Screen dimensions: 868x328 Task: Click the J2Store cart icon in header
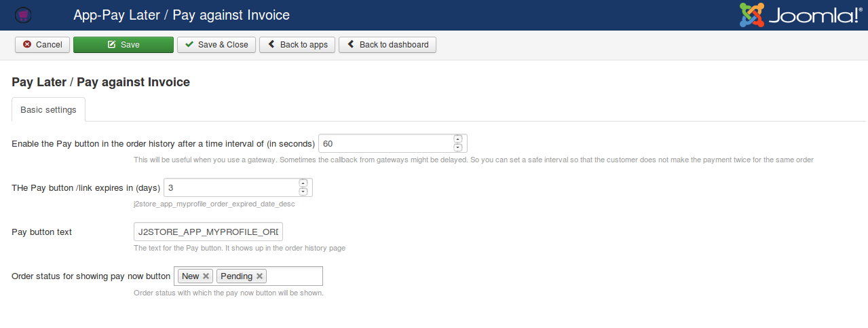coord(23,15)
